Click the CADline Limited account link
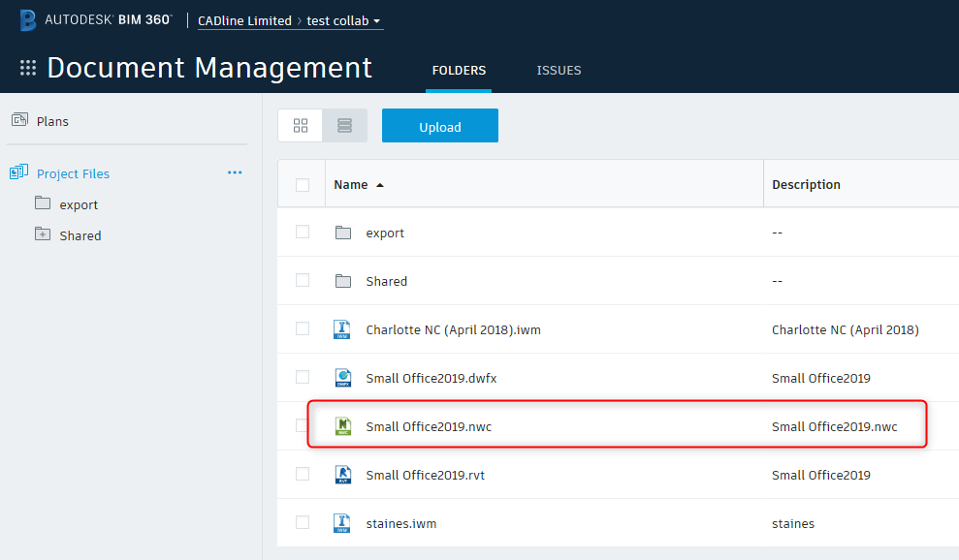The image size is (959, 560). [x=244, y=20]
